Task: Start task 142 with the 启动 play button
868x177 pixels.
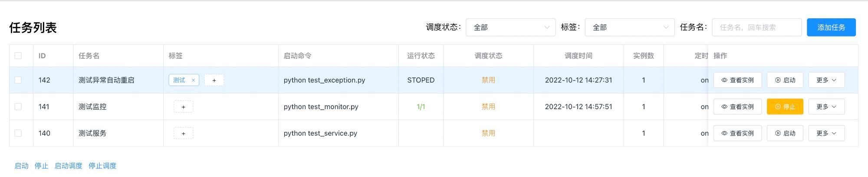Action: 785,80
